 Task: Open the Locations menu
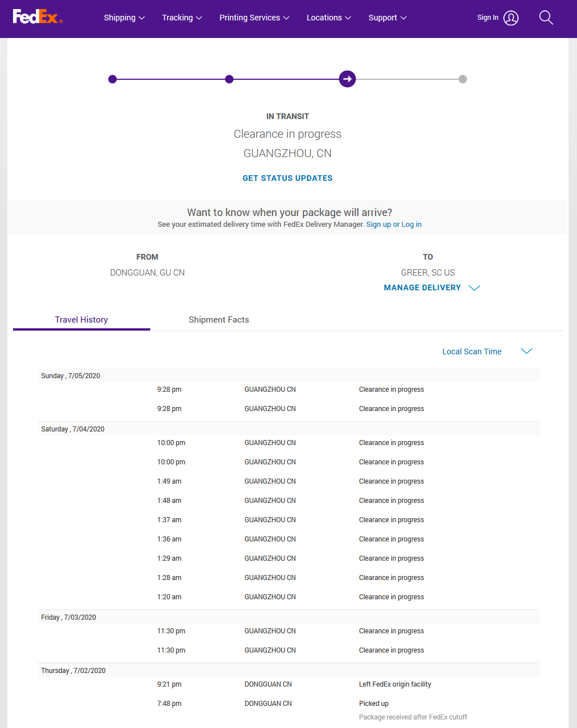pos(329,18)
